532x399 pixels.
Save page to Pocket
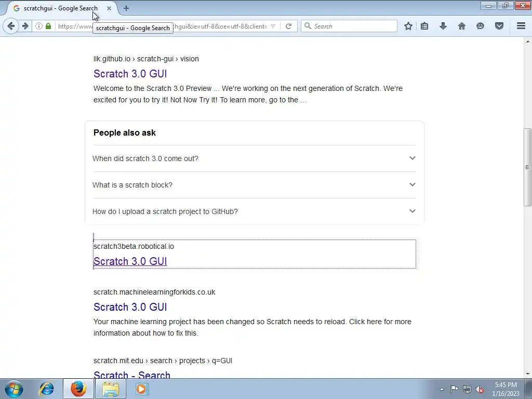point(499,26)
